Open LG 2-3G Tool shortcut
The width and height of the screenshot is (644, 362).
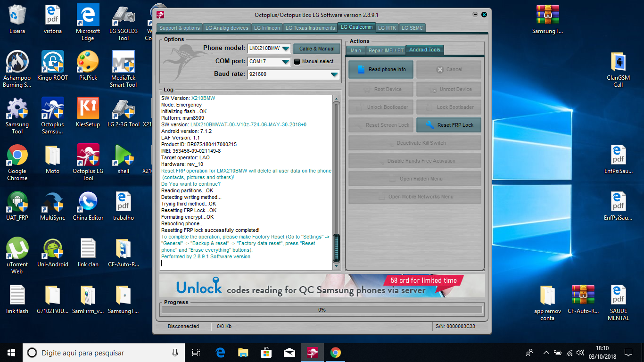(x=124, y=112)
